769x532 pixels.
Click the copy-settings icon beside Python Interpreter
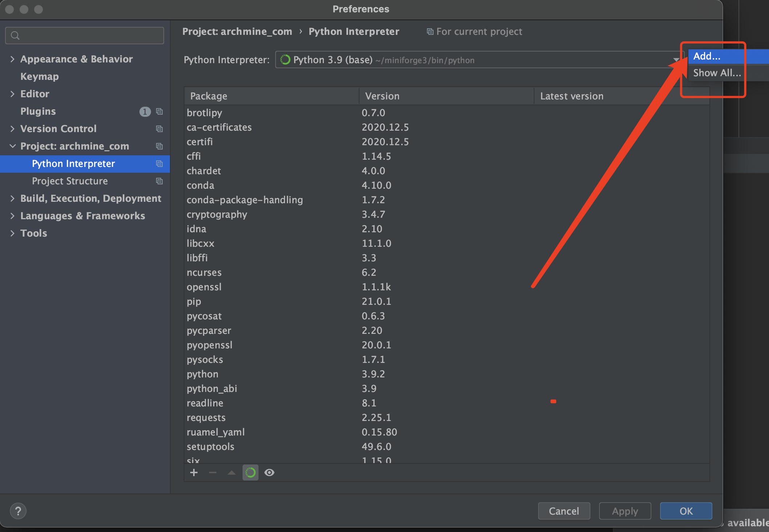coord(159,164)
